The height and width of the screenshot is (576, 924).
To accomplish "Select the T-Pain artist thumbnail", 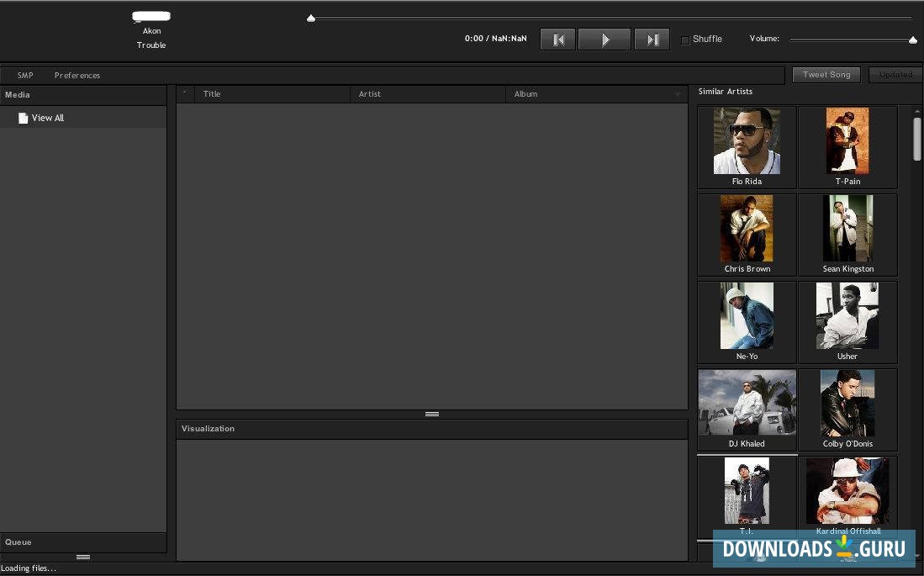I will pos(847,142).
